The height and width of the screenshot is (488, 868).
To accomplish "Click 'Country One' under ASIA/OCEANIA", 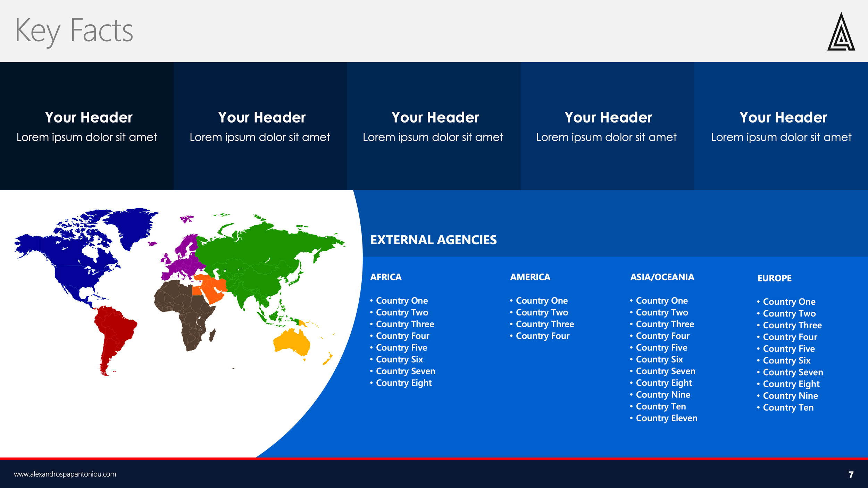I will (x=662, y=301).
